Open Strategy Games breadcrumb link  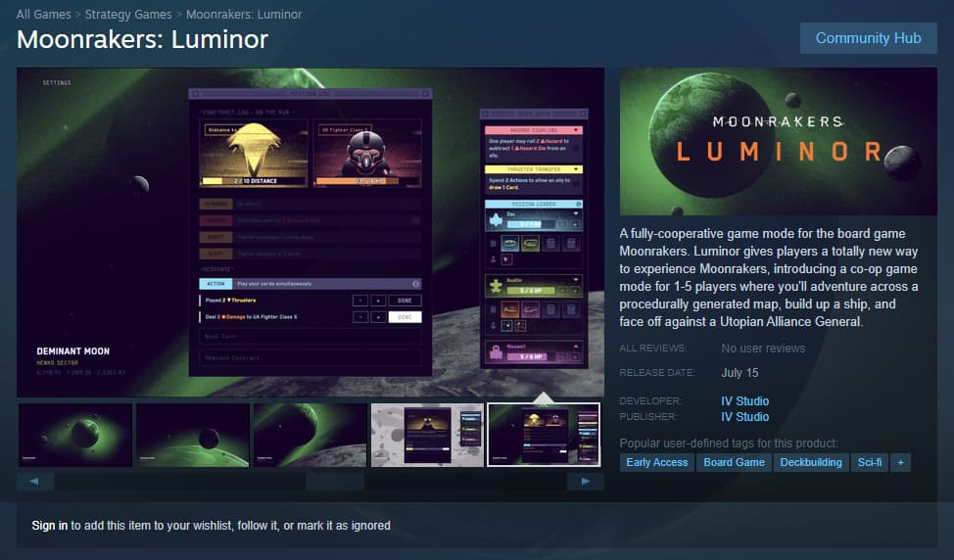(x=128, y=14)
